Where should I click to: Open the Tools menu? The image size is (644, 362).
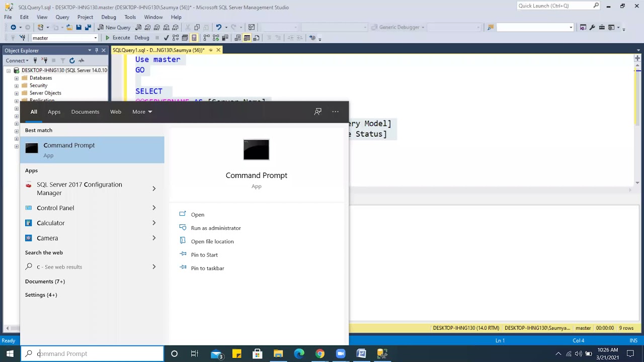pos(130,17)
